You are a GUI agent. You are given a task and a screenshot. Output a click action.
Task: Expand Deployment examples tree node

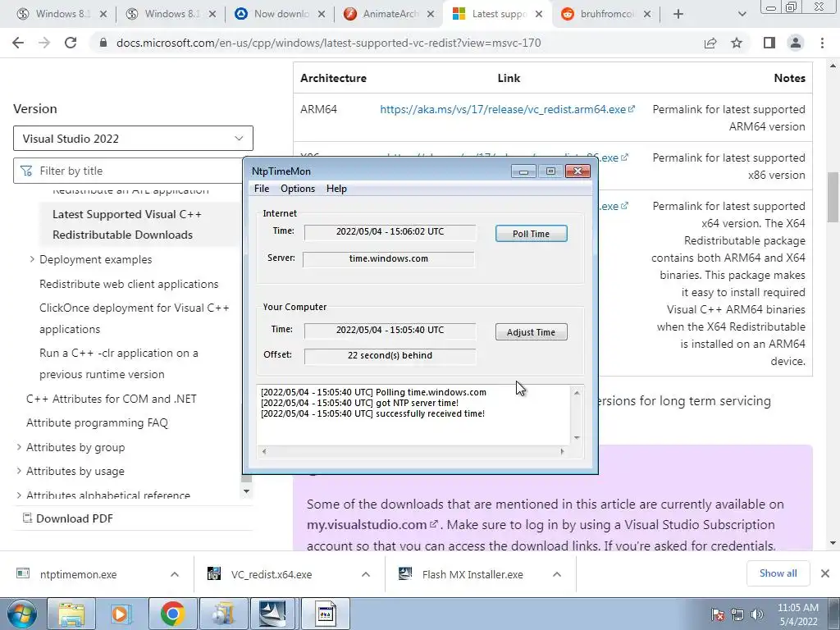click(x=32, y=259)
